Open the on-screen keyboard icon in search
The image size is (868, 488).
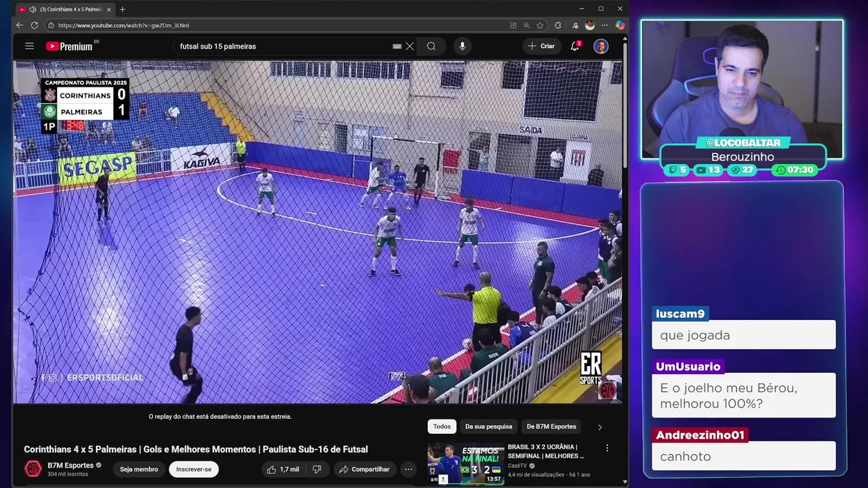397,46
